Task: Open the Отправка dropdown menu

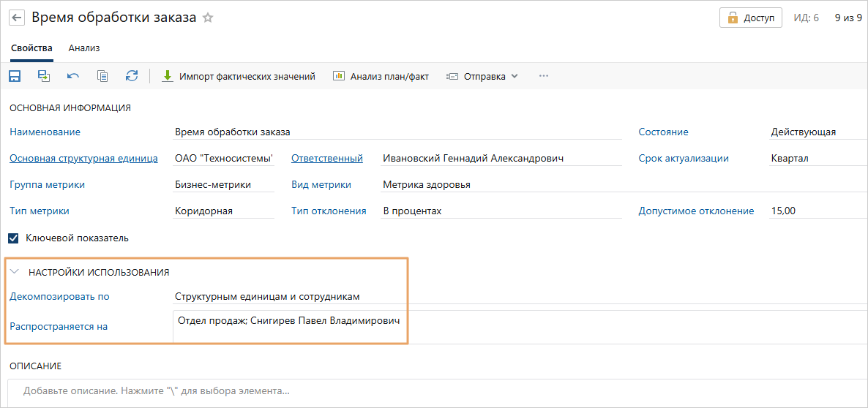Action: pos(483,76)
